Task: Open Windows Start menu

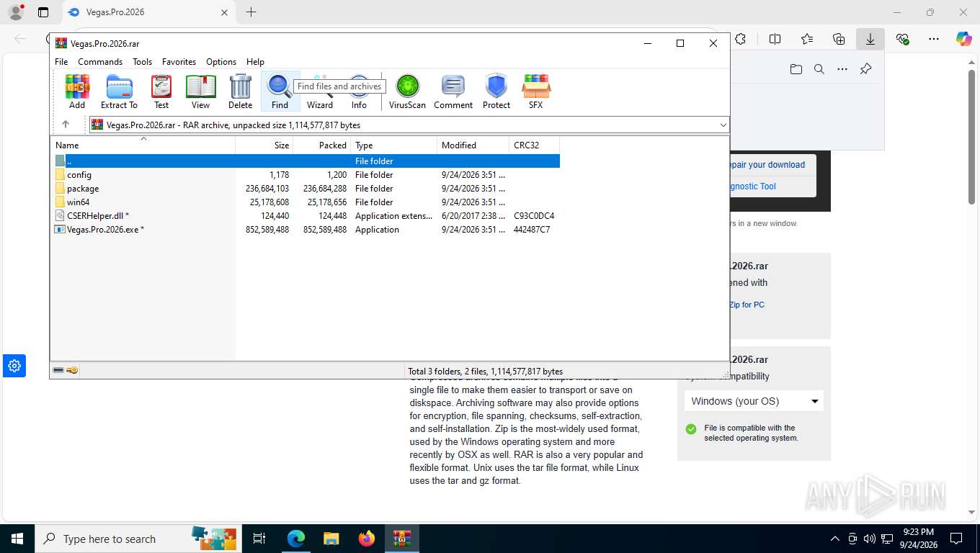Action: point(17,539)
